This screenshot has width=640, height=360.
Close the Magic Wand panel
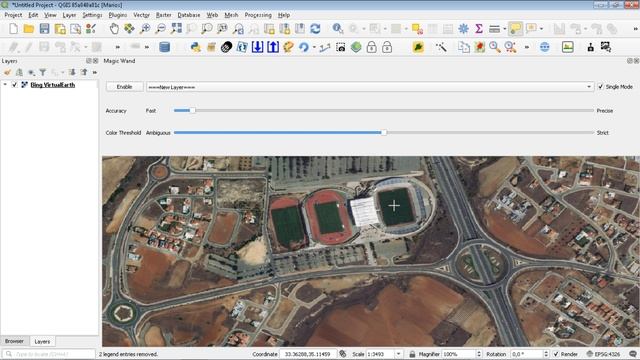[x=636, y=60]
